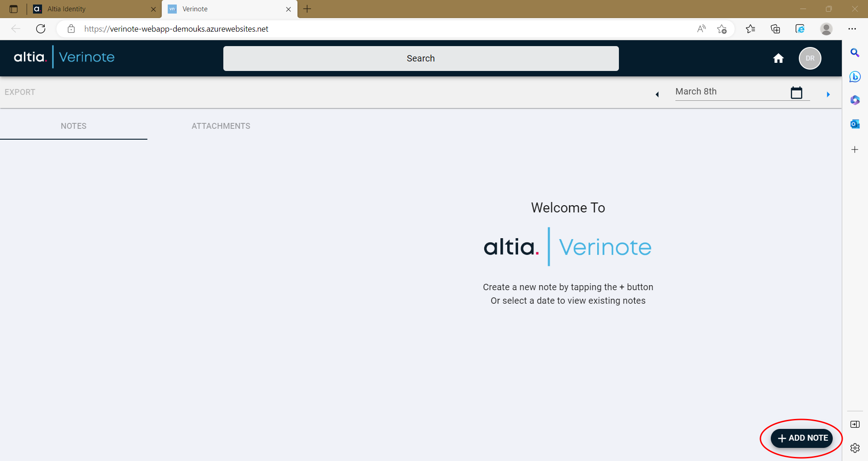Image resolution: width=868 pixels, height=461 pixels.
Task: Activate Read aloud icon
Action: (701, 29)
